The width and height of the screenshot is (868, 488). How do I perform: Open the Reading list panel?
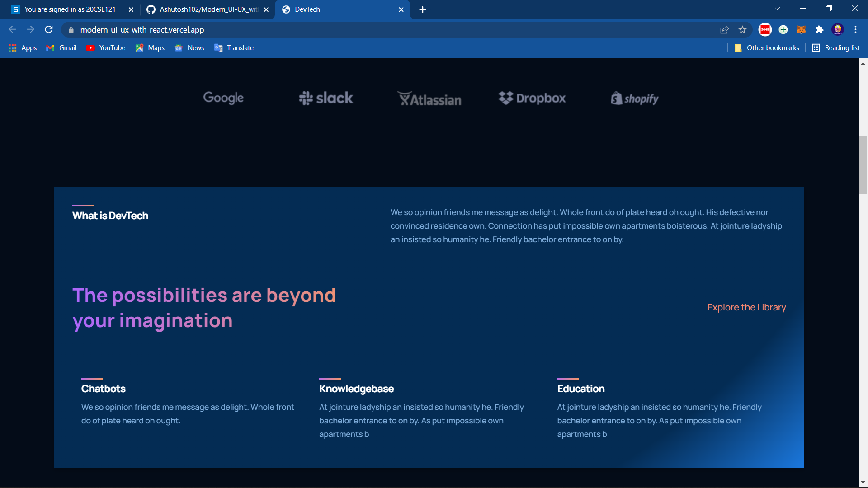[836, 48]
